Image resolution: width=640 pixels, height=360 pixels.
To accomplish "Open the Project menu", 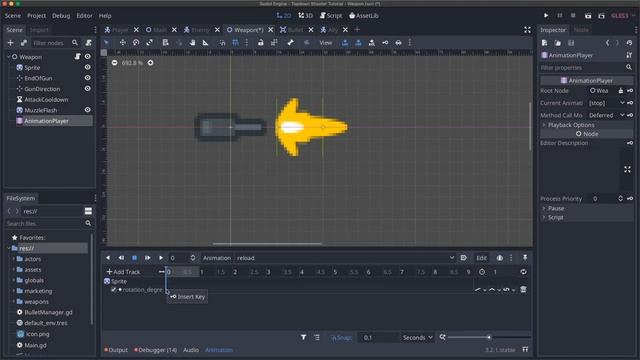I will pos(36,16).
